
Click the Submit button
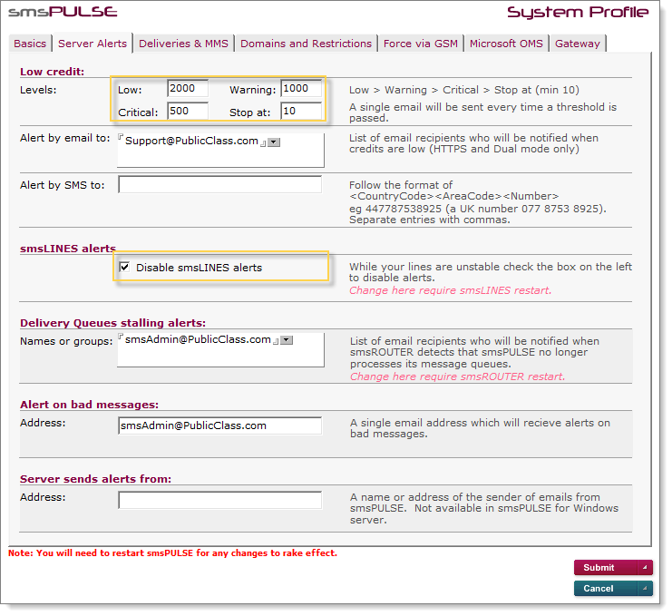pyautogui.click(x=613, y=568)
